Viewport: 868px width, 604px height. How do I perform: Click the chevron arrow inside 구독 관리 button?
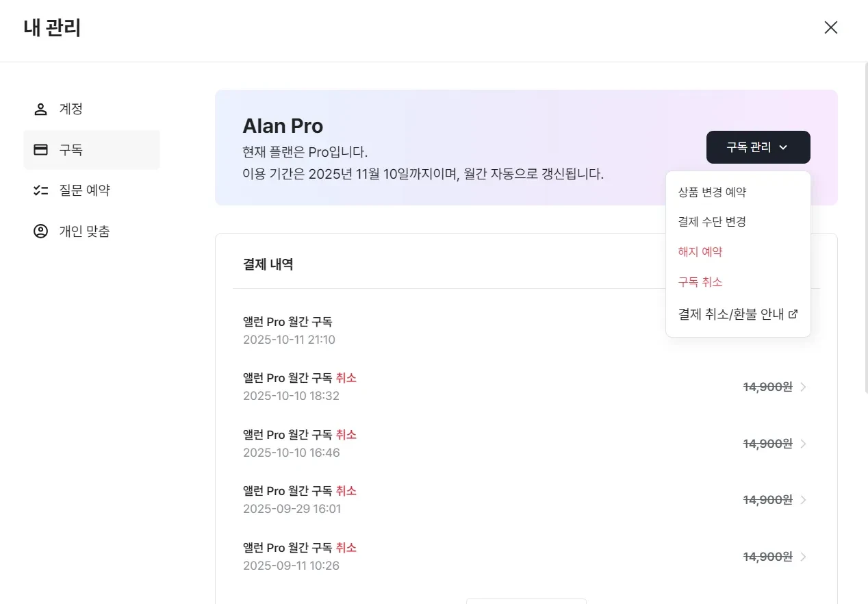[x=783, y=147]
